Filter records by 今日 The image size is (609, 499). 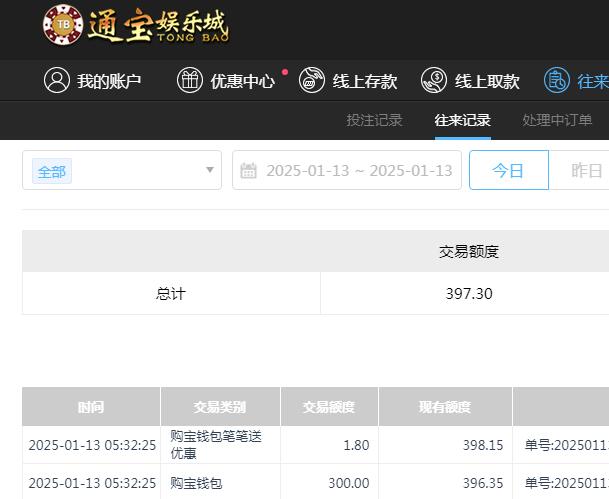click(509, 170)
